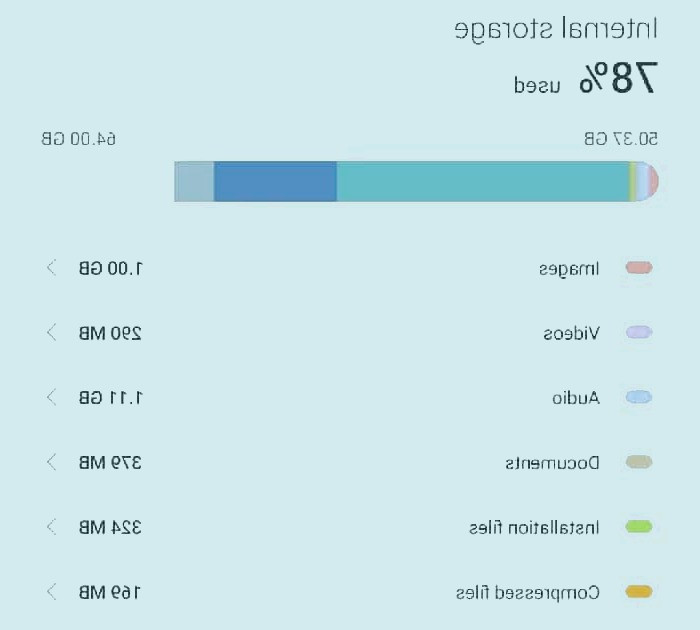This screenshot has width=700, height=630.
Task: Expand the Audio row chevron arrow
Action: pyautogui.click(x=51, y=397)
